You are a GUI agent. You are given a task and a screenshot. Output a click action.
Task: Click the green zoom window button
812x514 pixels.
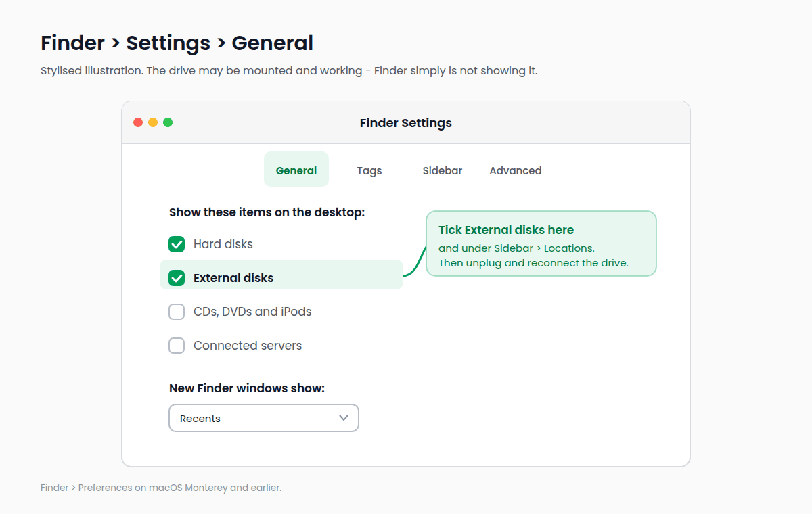pos(168,122)
